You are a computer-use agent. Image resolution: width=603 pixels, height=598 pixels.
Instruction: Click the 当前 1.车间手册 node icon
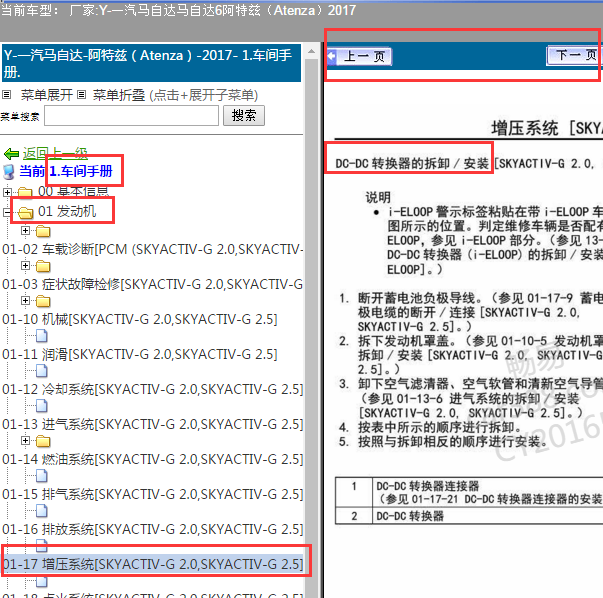pyautogui.click(x=9, y=172)
